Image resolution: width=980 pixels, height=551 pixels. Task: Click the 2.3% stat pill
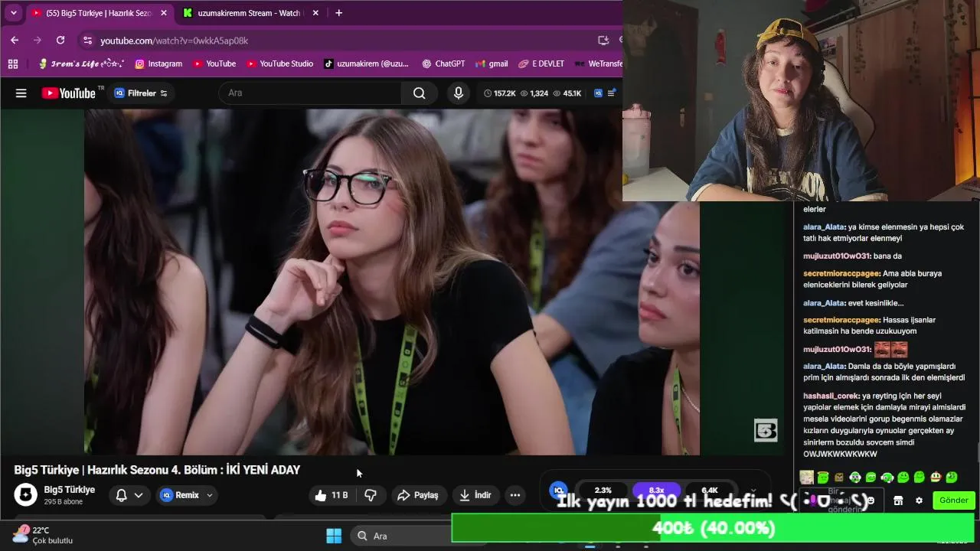(603, 491)
